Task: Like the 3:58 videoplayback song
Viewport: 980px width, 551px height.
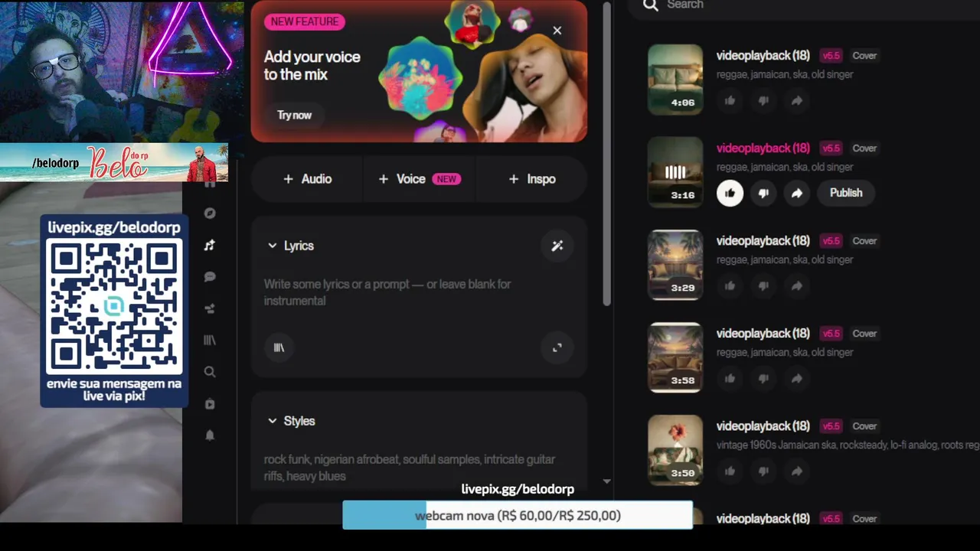Action: (x=730, y=378)
